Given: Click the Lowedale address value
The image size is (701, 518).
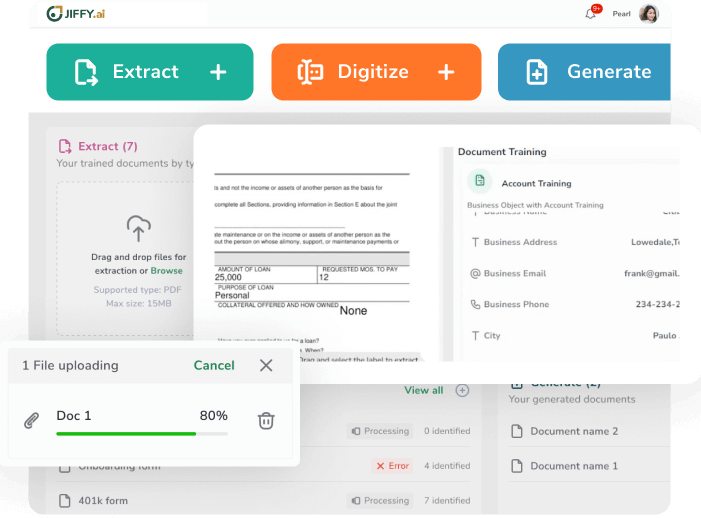Looking at the screenshot, I should point(655,242).
